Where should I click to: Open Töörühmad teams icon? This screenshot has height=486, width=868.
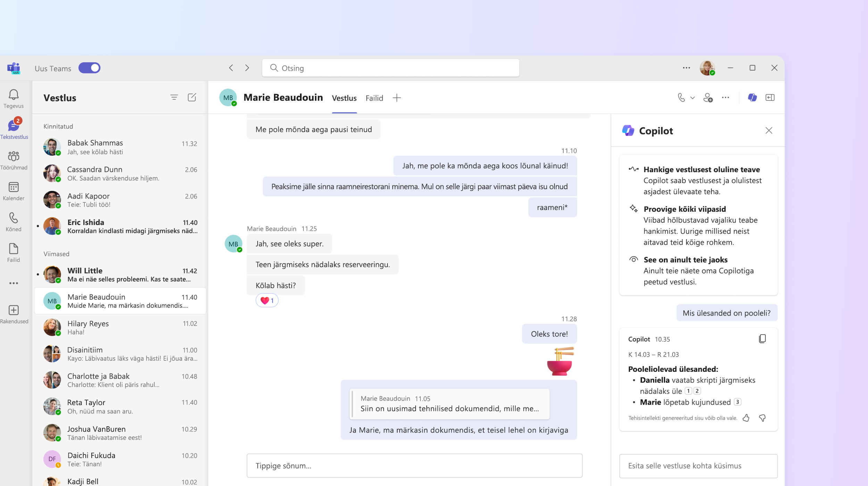14,160
